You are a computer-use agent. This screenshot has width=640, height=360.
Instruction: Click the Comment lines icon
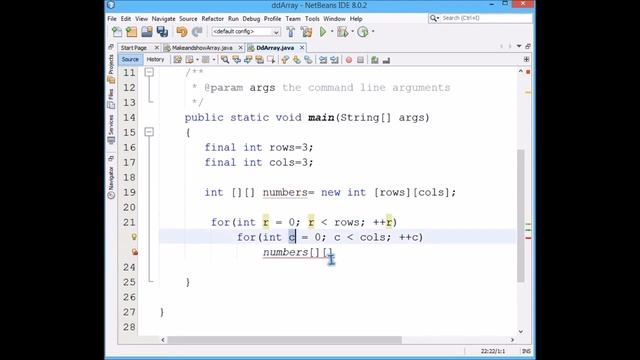374,60
